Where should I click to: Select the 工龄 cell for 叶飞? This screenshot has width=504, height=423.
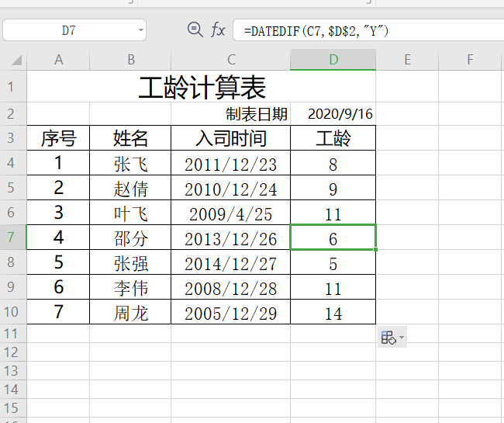(x=333, y=213)
